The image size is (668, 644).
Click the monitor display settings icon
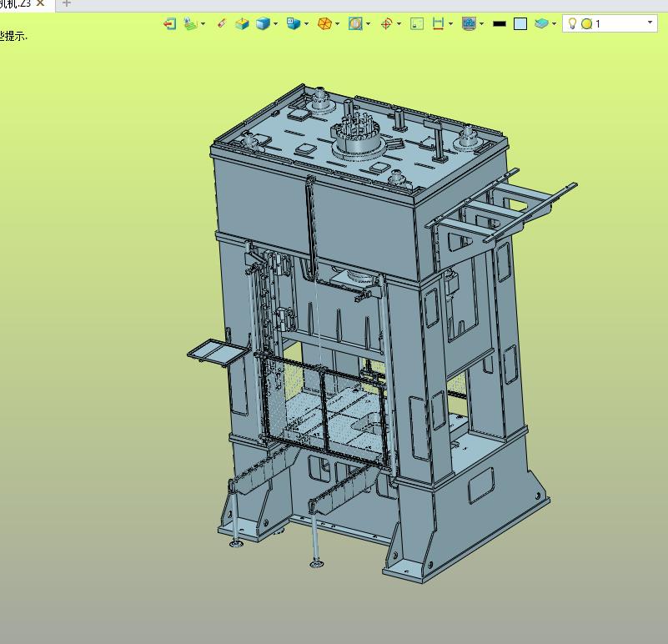click(469, 23)
